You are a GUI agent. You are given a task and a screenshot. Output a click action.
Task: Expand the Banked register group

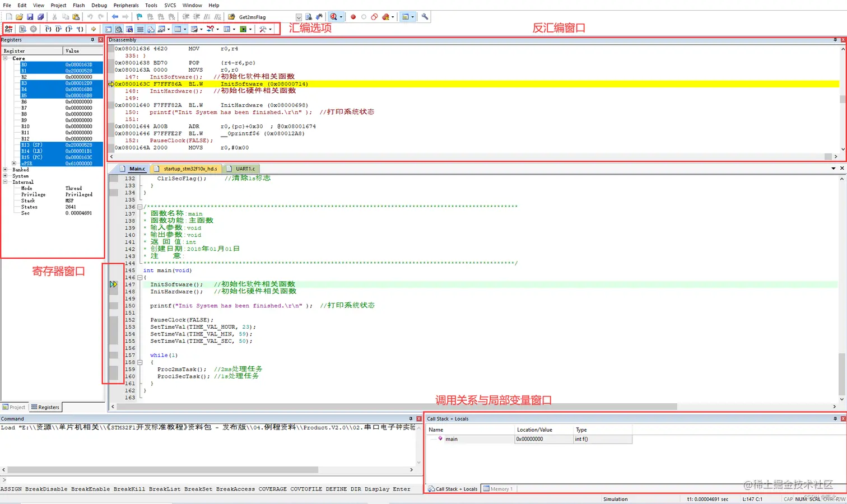pyautogui.click(x=6, y=170)
